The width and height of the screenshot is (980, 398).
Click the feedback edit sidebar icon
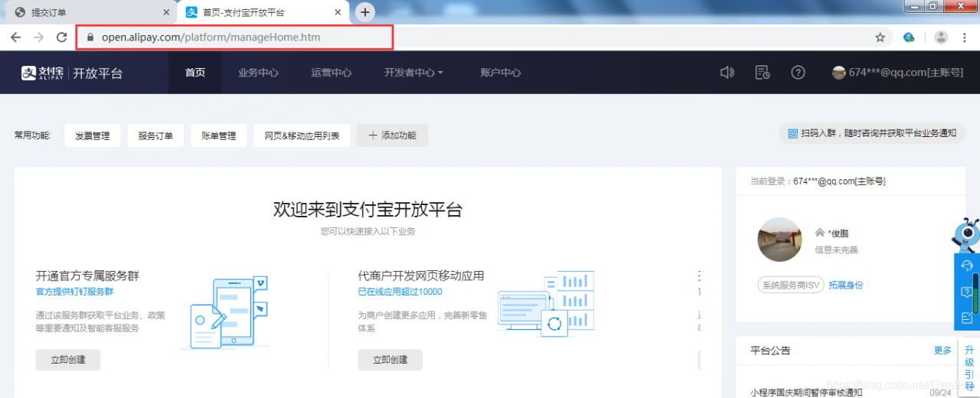tap(966, 318)
